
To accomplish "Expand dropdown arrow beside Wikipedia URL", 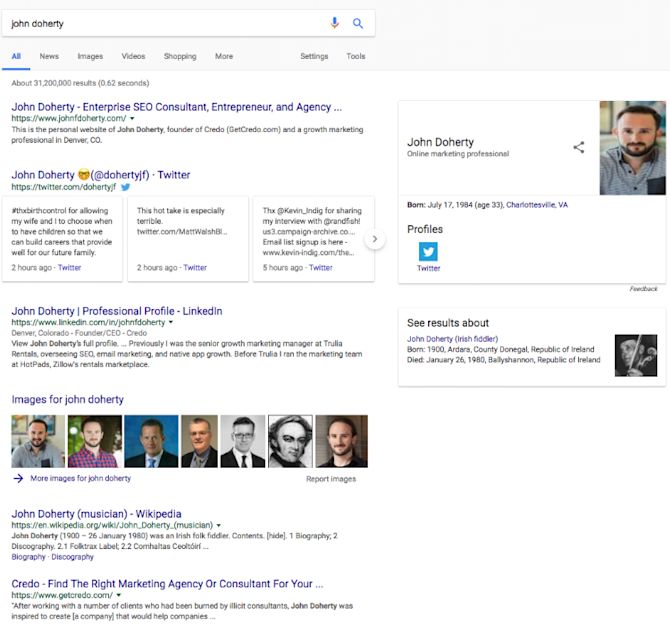I will [x=218, y=525].
